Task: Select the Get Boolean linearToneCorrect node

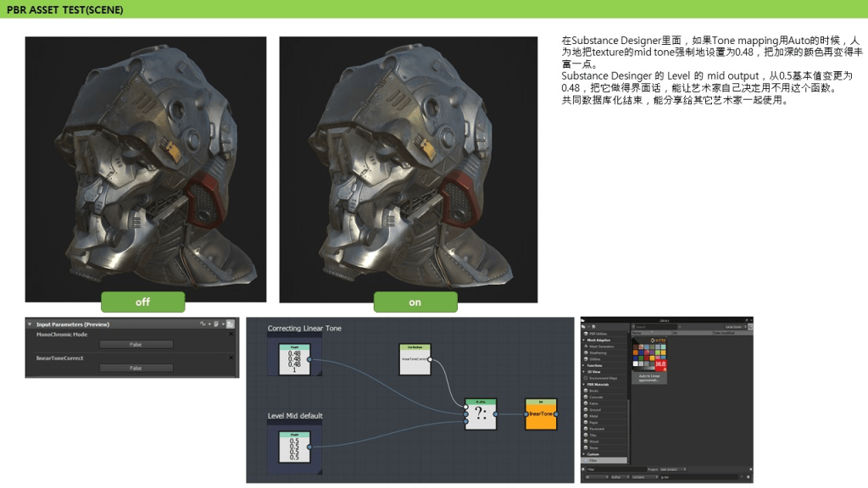Action: pos(415,359)
